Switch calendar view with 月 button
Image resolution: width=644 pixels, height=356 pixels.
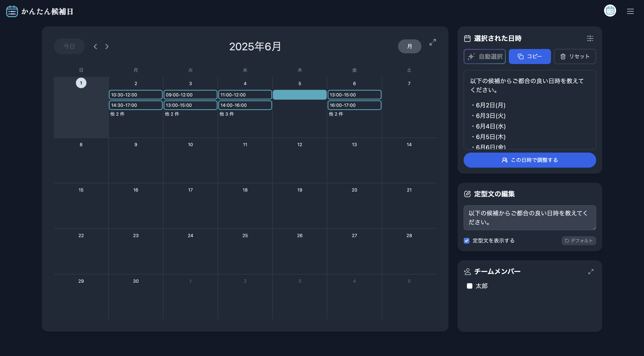point(410,46)
